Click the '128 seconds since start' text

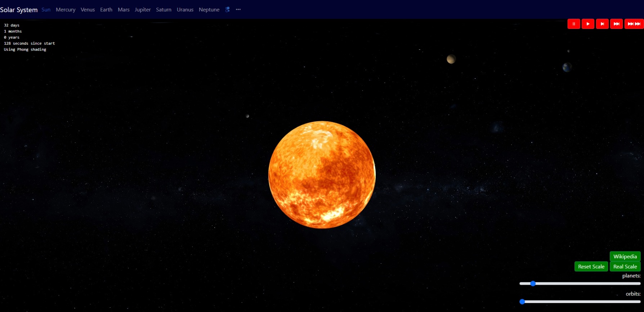click(x=29, y=43)
